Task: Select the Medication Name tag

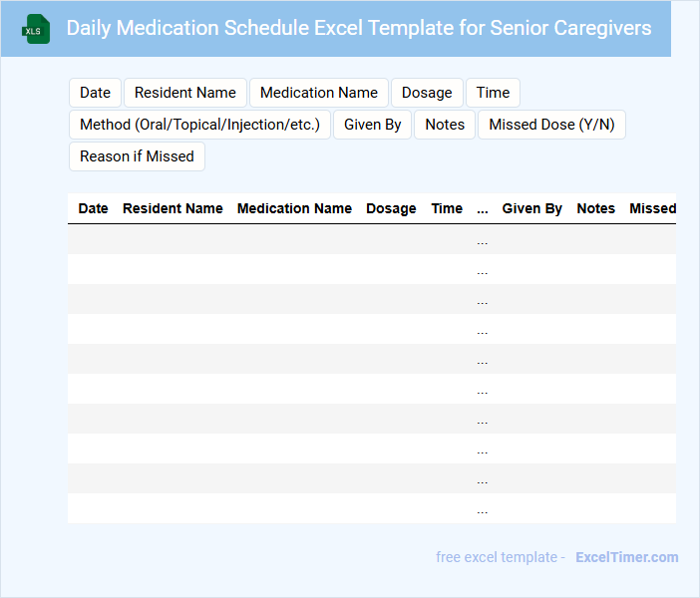Action: 319,93
